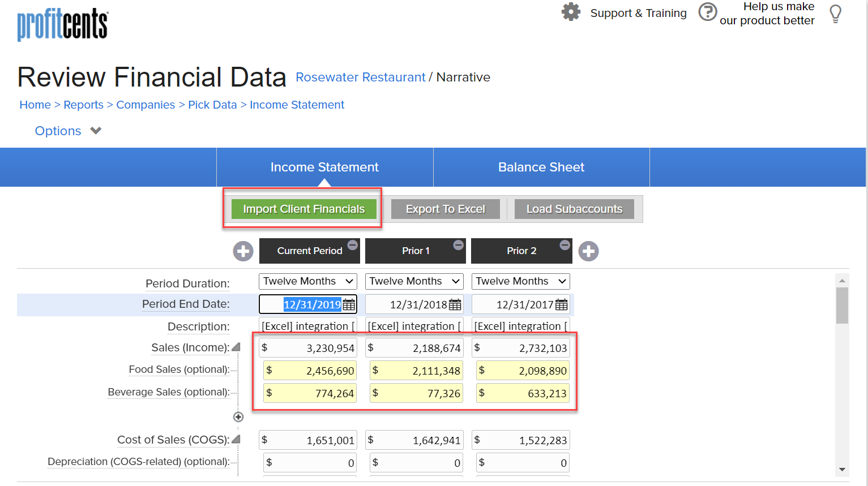
Task: Click Current Period description field
Action: click(x=308, y=326)
